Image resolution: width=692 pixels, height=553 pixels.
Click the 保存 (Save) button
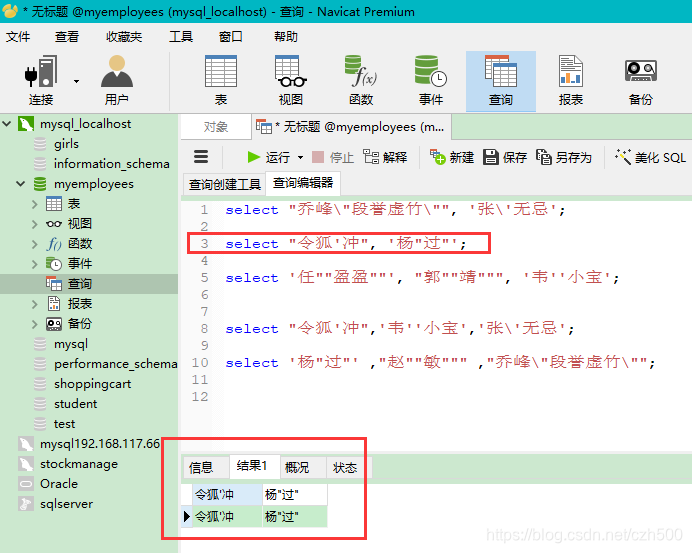pyautogui.click(x=505, y=157)
